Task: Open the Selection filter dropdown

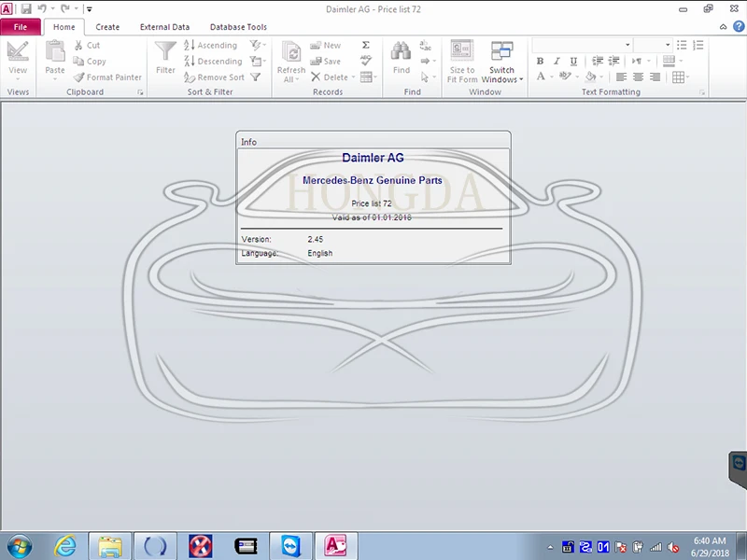Action: point(258,45)
